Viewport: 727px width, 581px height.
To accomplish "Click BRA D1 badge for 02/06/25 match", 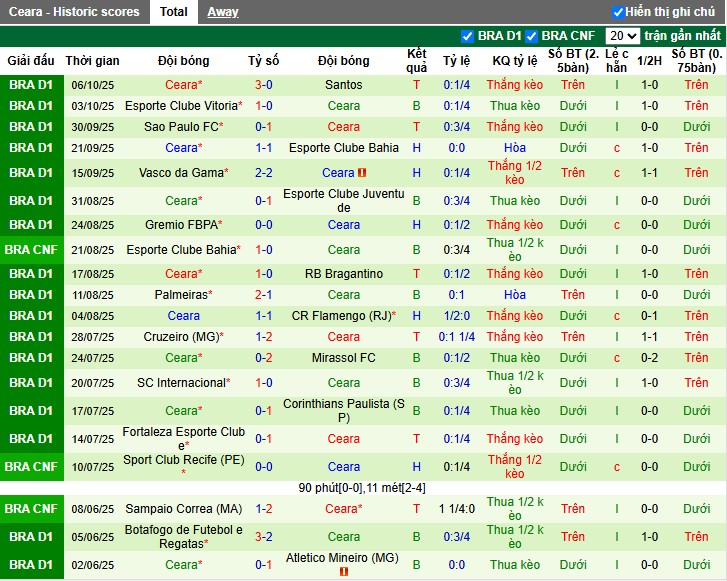I will pyautogui.click(x=31, y=565).
